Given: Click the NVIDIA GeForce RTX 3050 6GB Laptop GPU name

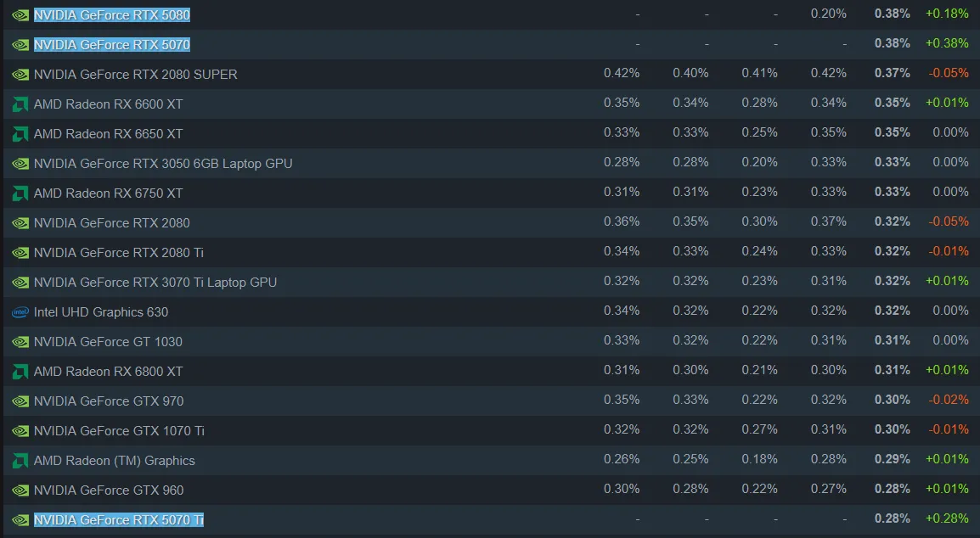Looking at the screenshot, I should coord(162,163).
